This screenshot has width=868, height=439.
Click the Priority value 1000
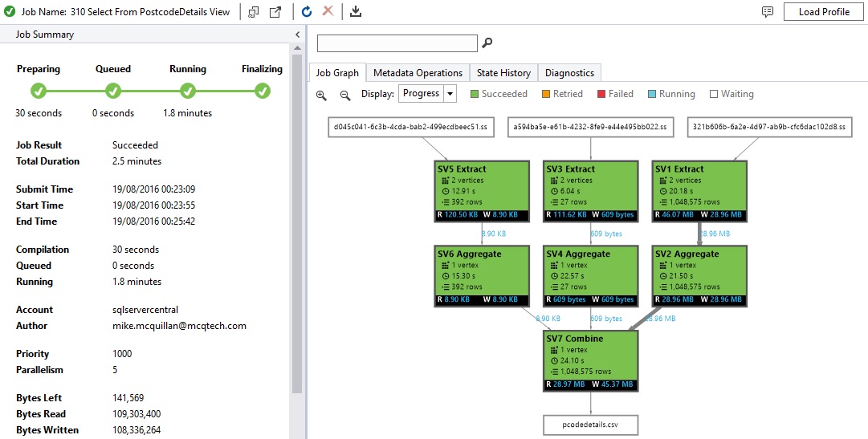[122, 354]
